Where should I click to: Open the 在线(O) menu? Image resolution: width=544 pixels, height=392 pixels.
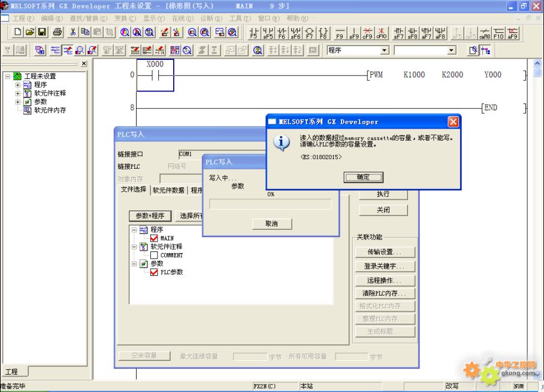(183, 18)
